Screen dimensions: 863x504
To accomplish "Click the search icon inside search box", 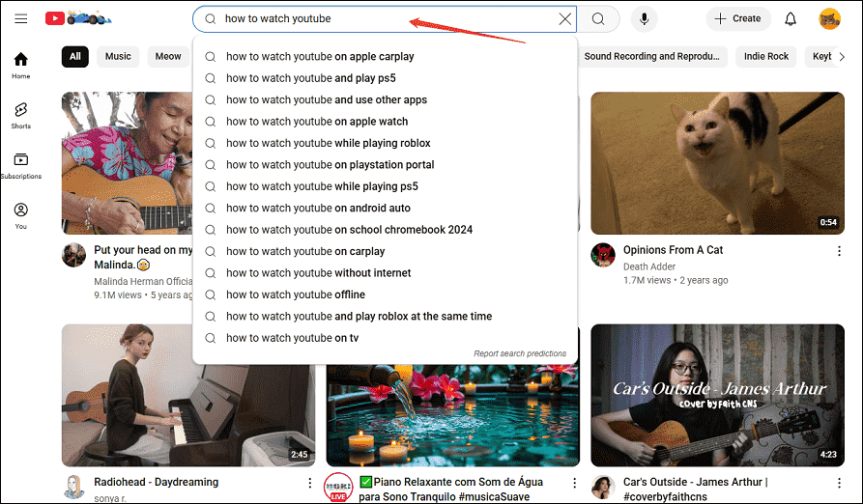I will click(211, 18).
